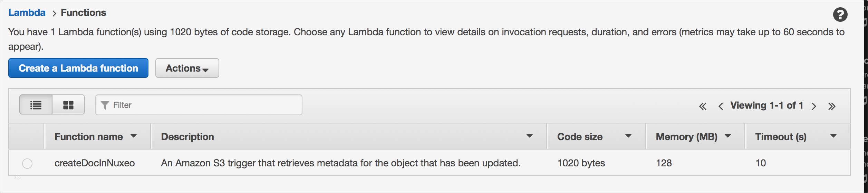Open the help question mark icon
The image size is (868, 193).
point(840,15)
